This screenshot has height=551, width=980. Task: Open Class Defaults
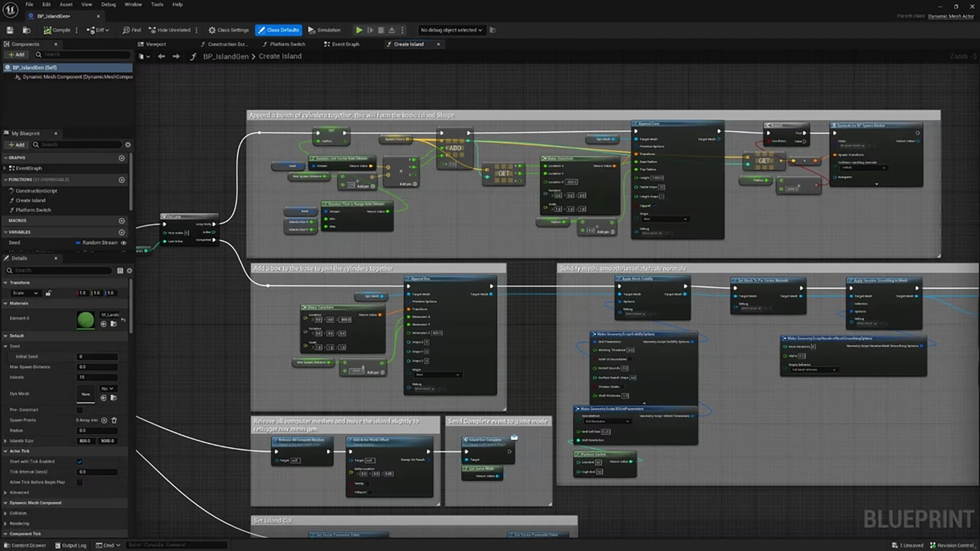click(x=278, y=30)
